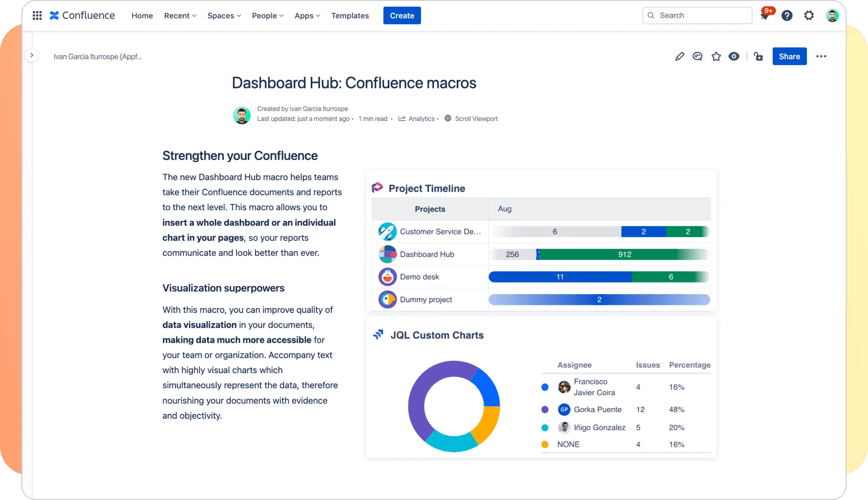868x500 pixels.
Task: Open notifications bell with 9+ badge
Action: coord(765,16)
